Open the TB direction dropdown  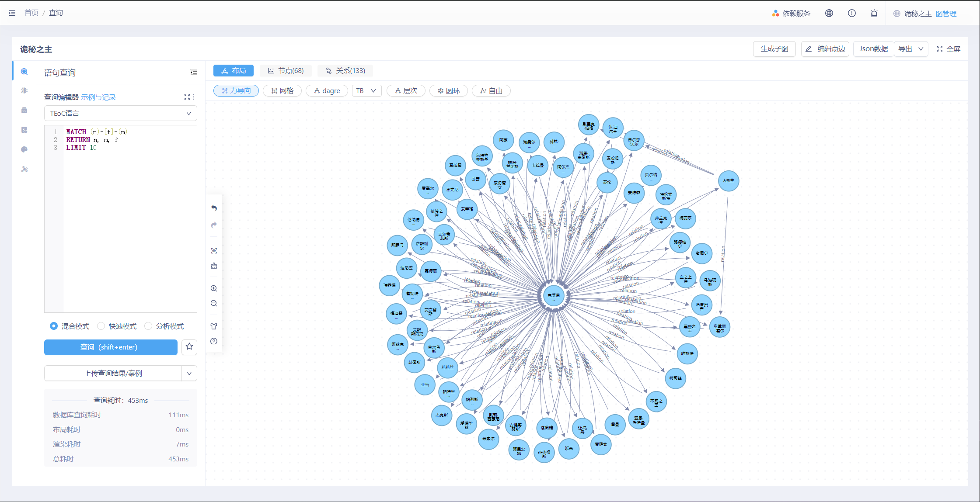[366, 90]
